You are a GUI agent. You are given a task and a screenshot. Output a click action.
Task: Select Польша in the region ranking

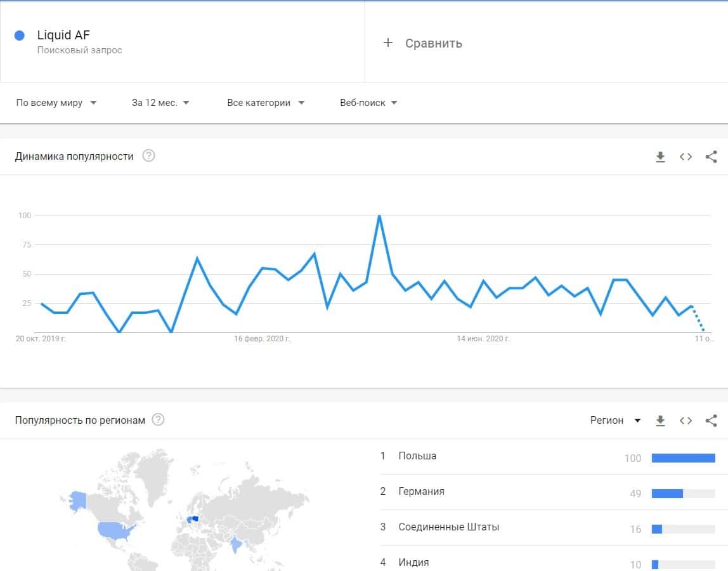point(417,456)
